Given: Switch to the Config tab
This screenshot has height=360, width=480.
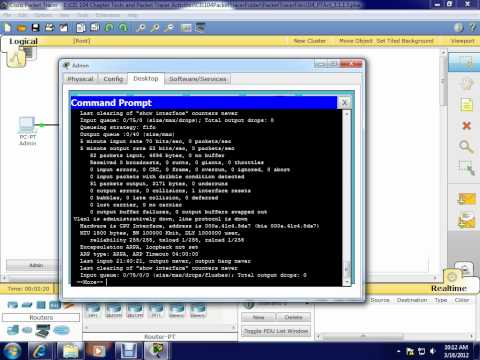Looking at the screenshot, I should (x=113, y=79).
